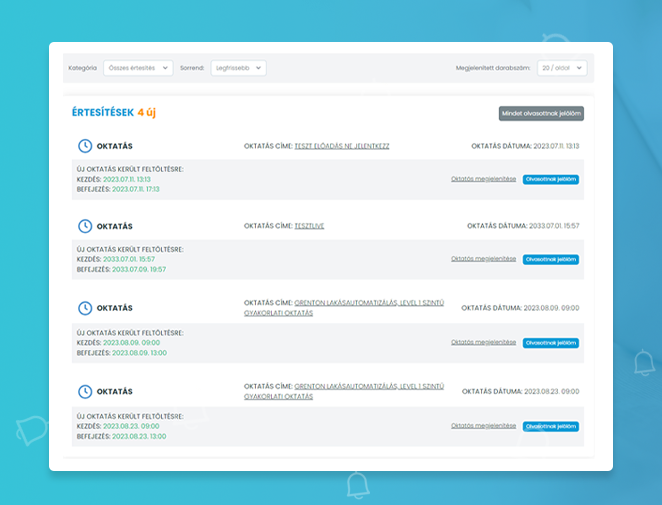Open the TESZT ELŐADÁS NE JELENTKEZZ title link
Viewport: 662px width, 505px height.
[x=341, y=146]
